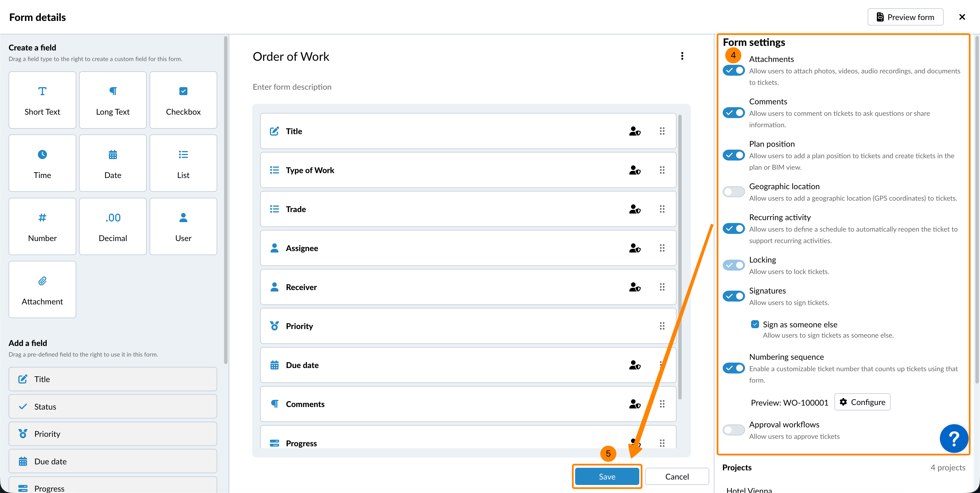Click the Cancel button
The width and height of the screenshot is (980, 493).
pos(677,476)
